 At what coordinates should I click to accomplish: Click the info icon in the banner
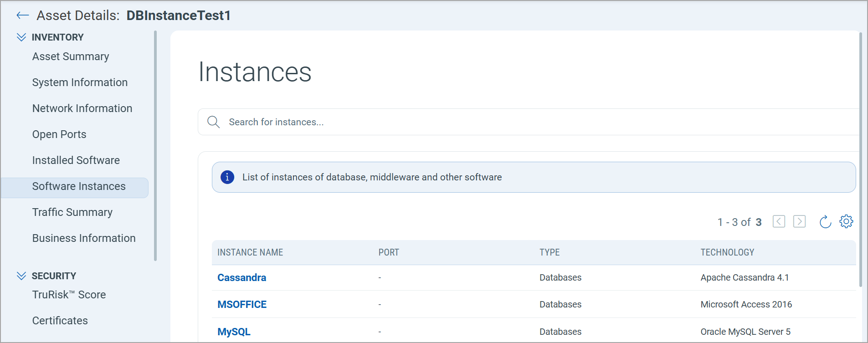pyautogui.click(x=227, y=177)
